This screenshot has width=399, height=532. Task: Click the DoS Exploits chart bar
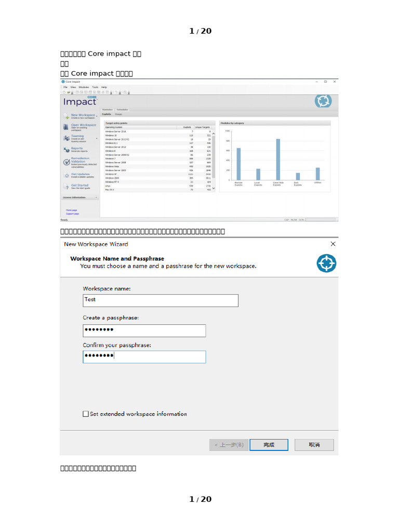click(x=298, y=177)
